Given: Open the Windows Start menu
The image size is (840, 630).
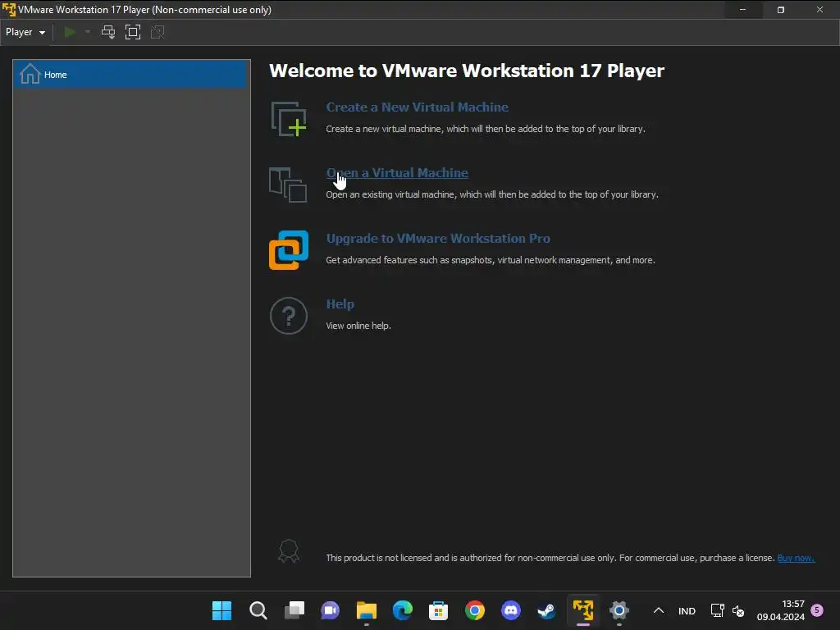Looking at the screenshot, I should tap(221, 610).
